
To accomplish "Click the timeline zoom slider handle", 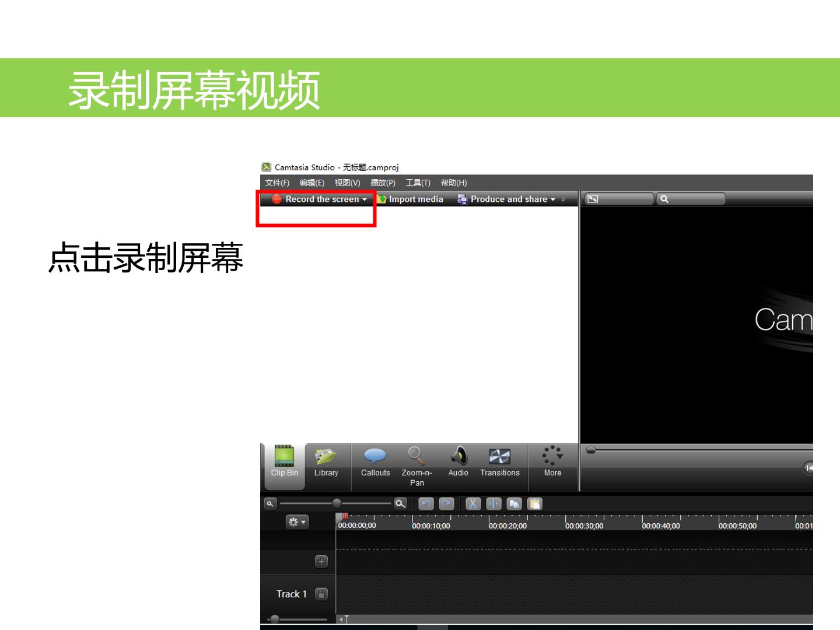I will point(337,503).
